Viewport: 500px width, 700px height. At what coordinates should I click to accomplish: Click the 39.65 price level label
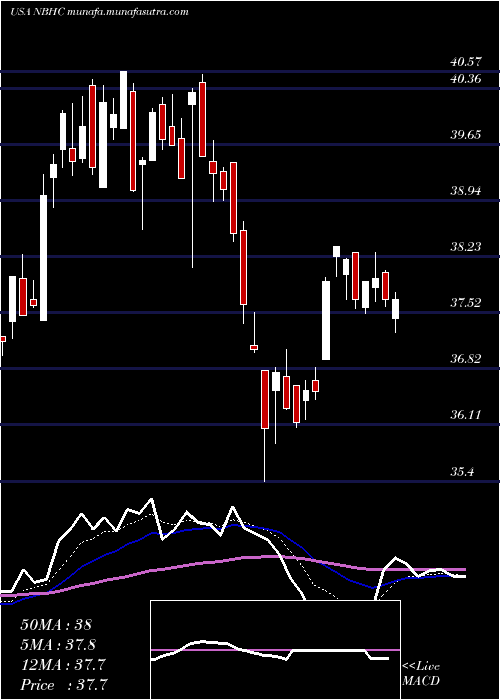point(466,134)
